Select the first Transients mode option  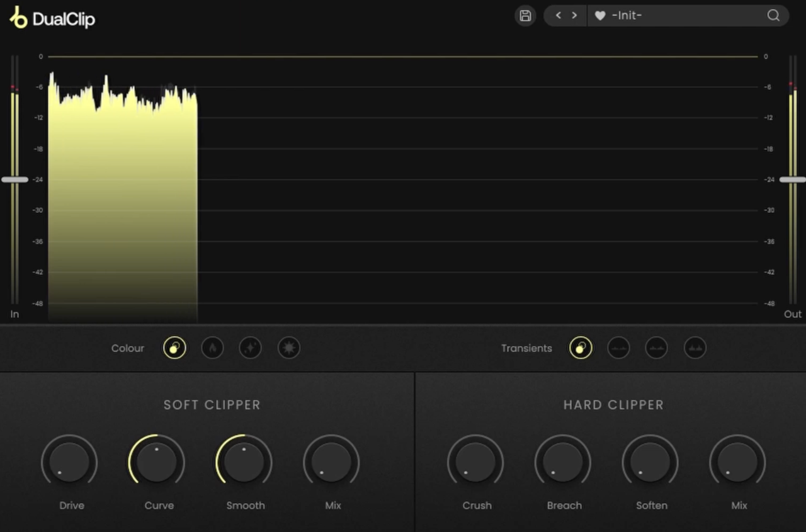581,348
